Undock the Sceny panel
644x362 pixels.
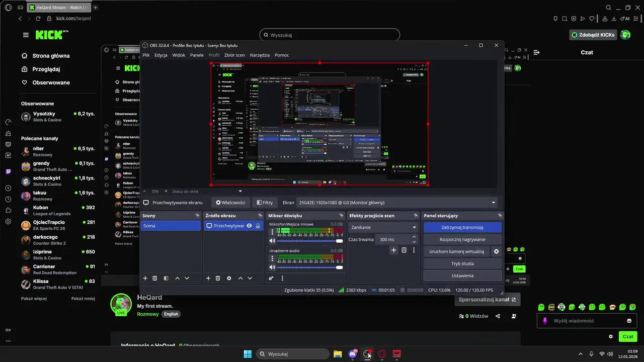tap(198, 215)
